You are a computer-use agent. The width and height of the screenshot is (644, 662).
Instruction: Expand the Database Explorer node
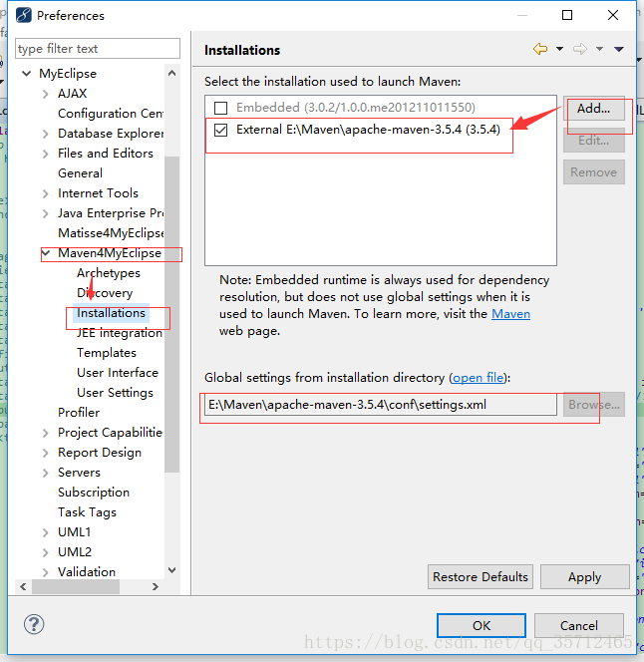(46, 134)
